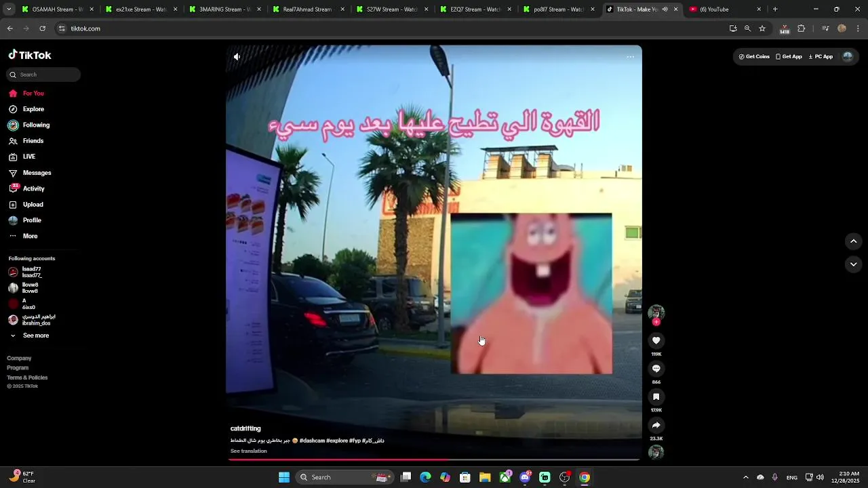Open the catdrifting username link
Image resolution: width=868 pixels, height=488 pixels.
(245, 429)
